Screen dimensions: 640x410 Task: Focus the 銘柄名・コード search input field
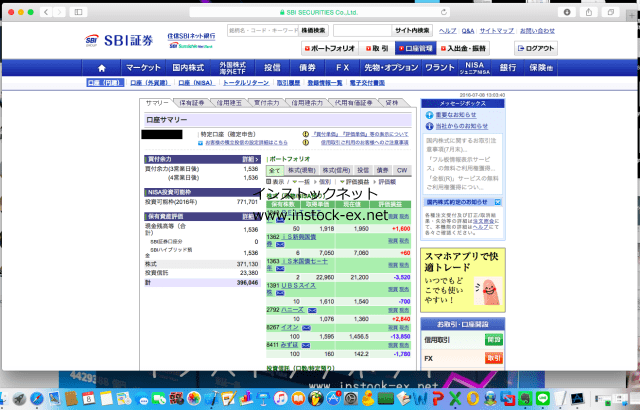263,31
